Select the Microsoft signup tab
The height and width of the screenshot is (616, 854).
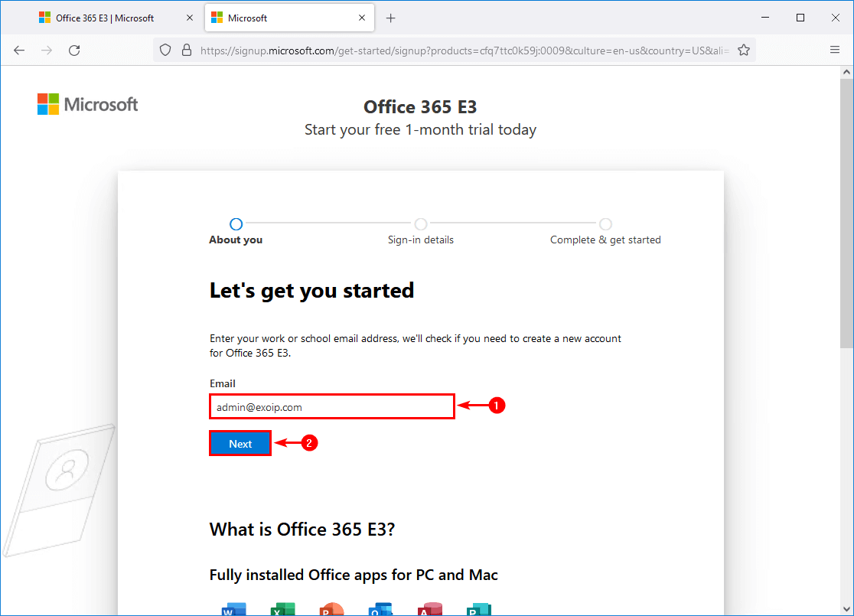point(288,18)
